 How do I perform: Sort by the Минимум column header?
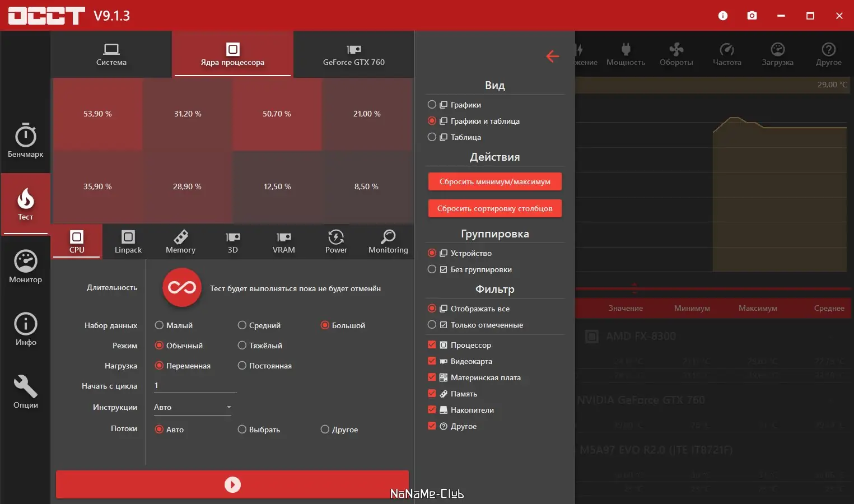coord(692,308)
